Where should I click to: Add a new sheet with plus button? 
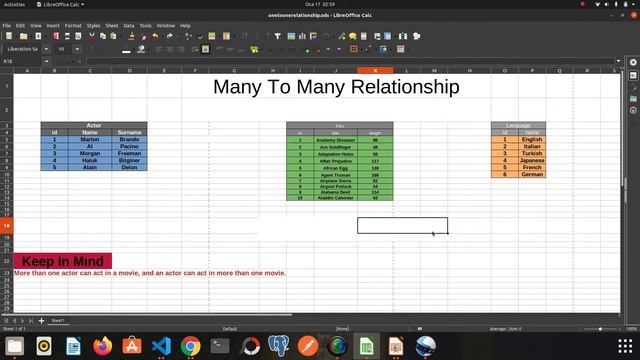(x=41, y=321)
